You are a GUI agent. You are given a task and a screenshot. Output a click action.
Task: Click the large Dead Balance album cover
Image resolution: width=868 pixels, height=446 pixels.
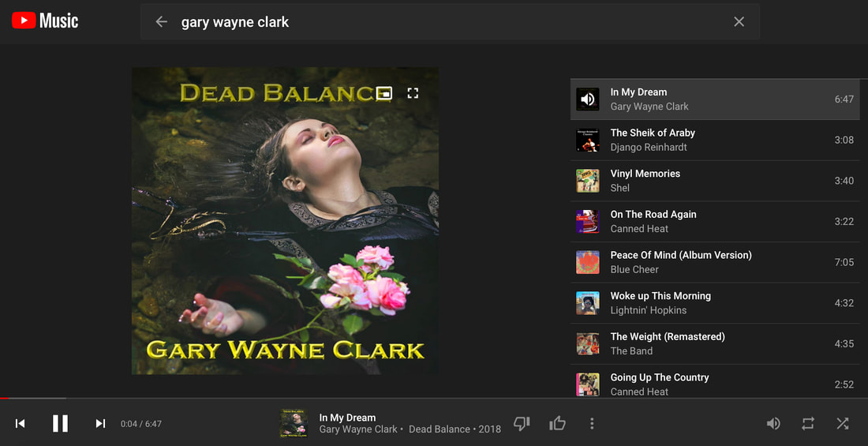point(285,220)
